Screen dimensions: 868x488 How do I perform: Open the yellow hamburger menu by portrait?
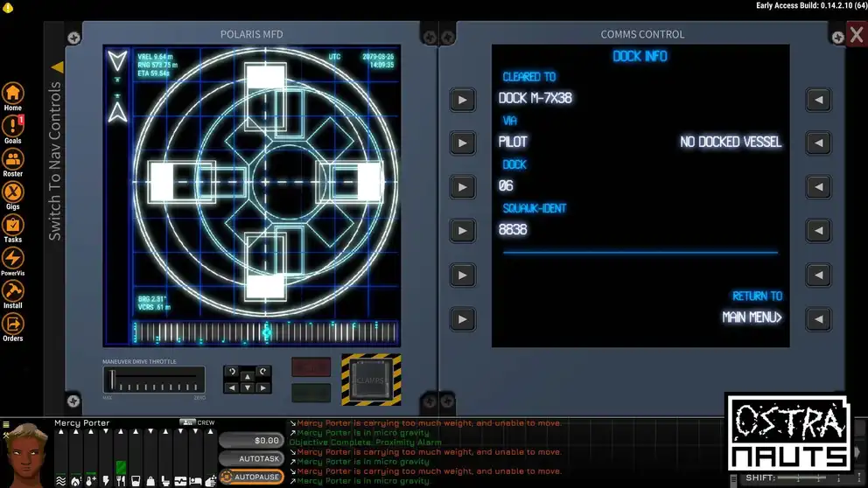coord(5,425)
